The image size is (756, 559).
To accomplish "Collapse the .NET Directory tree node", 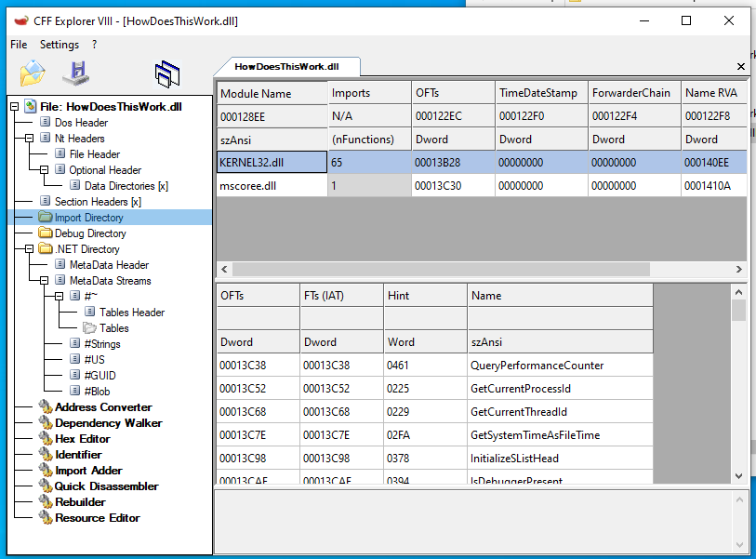I will 30,249.
